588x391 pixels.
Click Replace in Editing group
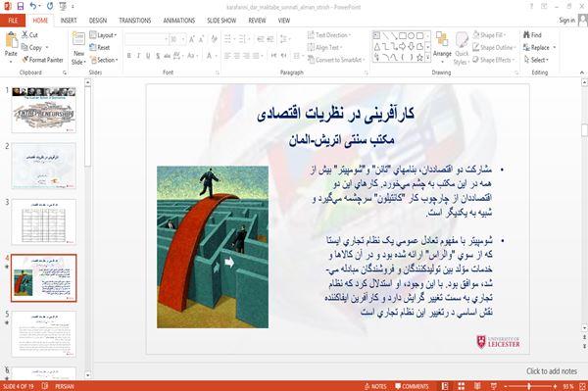[539, 48]
